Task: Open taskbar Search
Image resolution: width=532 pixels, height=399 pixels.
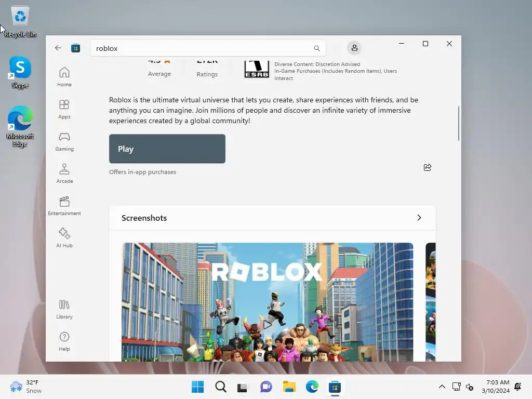Action: click(x=220, y=387)
